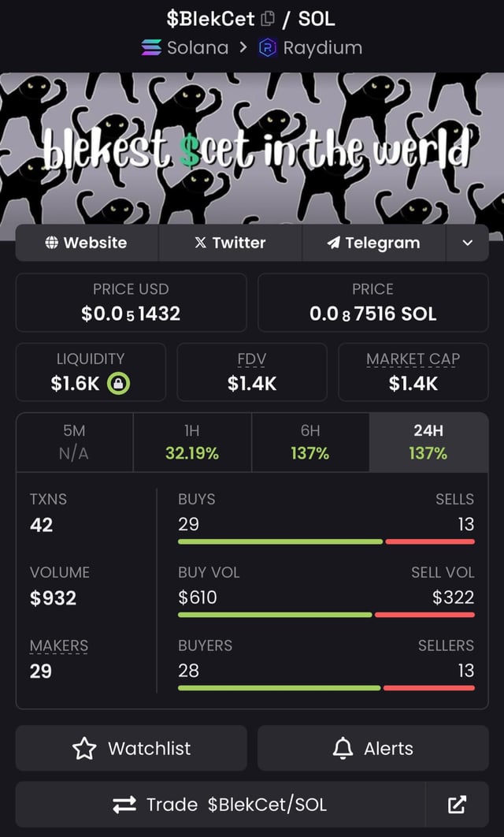The height and width of the screenshot is (837, 504).
Task: Click the Alerts bell icon
Action: (343, 749)
